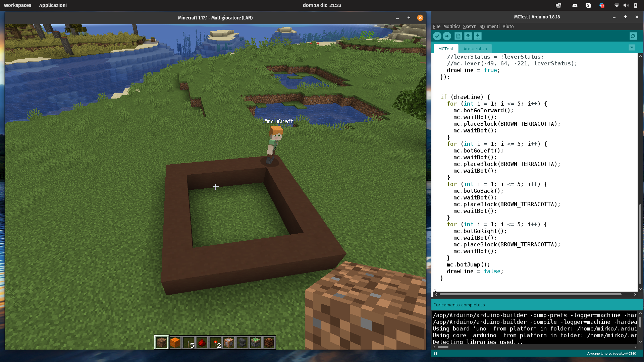
Task: Select the anvil hotbar slot
Action: (x=242, y=342)
